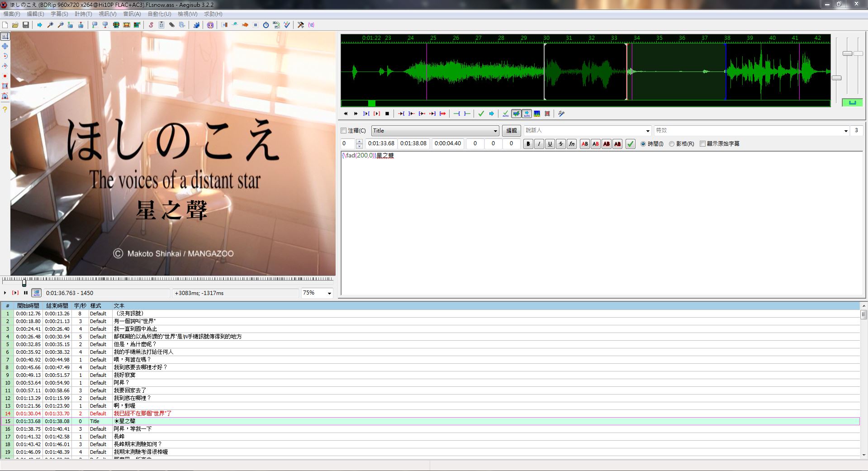Zoom video out with the minus magnifier icon
This screenshot has width=868, height=471.
[61, 25]
